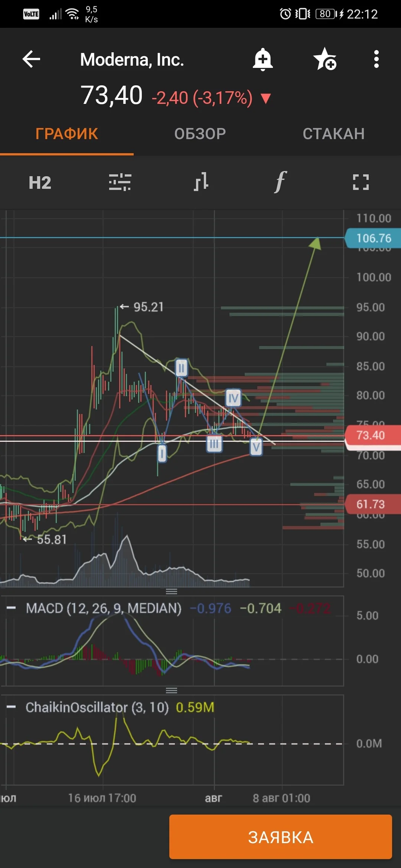Tap the Elliott wave IV marker
The height and width of the screenshot is (868, 401).
[x=233, y=398]
